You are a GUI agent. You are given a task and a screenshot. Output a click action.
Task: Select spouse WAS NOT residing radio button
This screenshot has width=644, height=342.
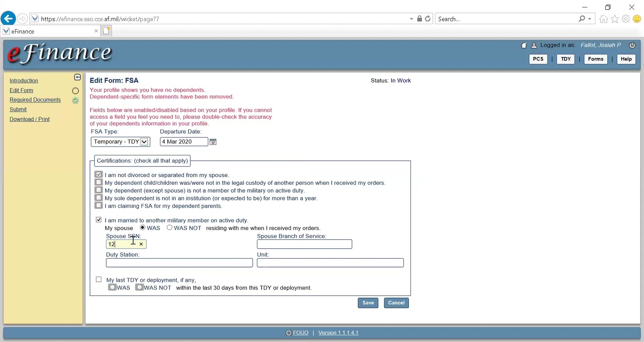pyautogui.click(x=169, y=227)
